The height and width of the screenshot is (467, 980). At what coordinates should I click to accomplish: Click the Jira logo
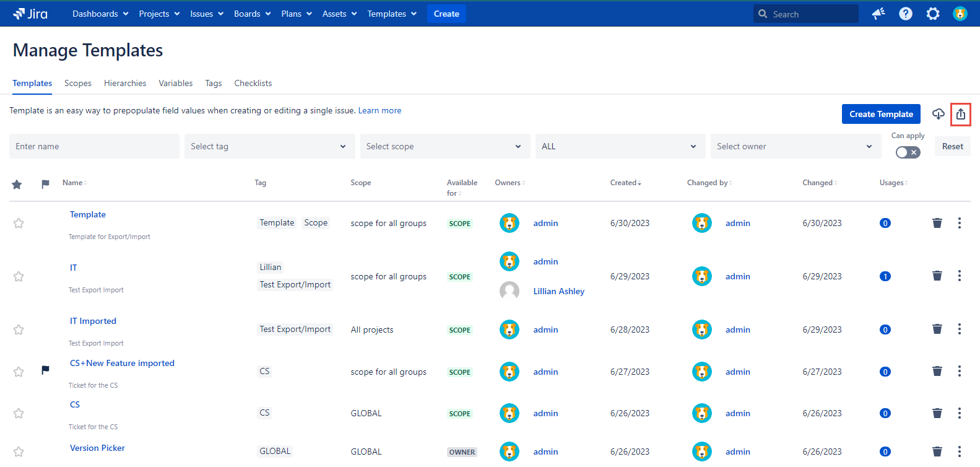click(x=30, y=14)
